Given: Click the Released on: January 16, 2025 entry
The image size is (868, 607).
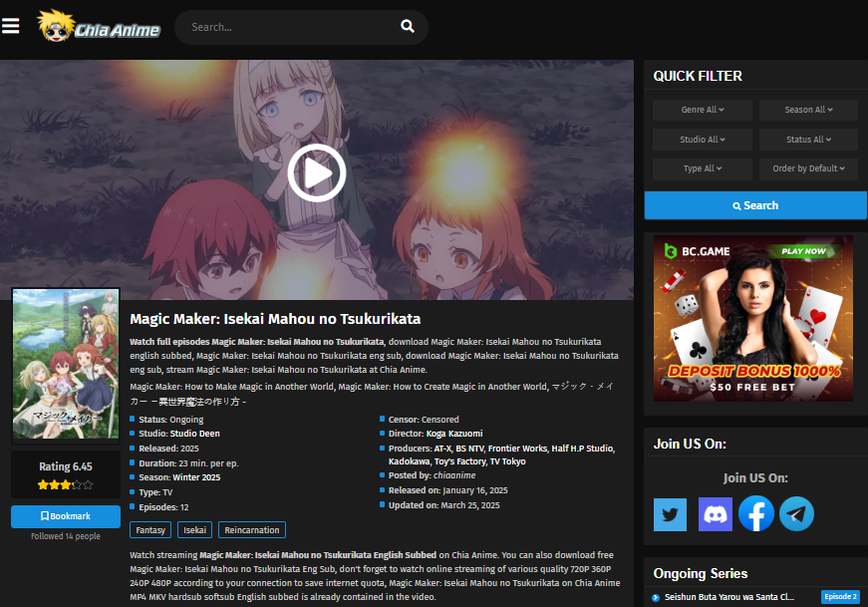Looking at the screenshot, I should (447, 490).
